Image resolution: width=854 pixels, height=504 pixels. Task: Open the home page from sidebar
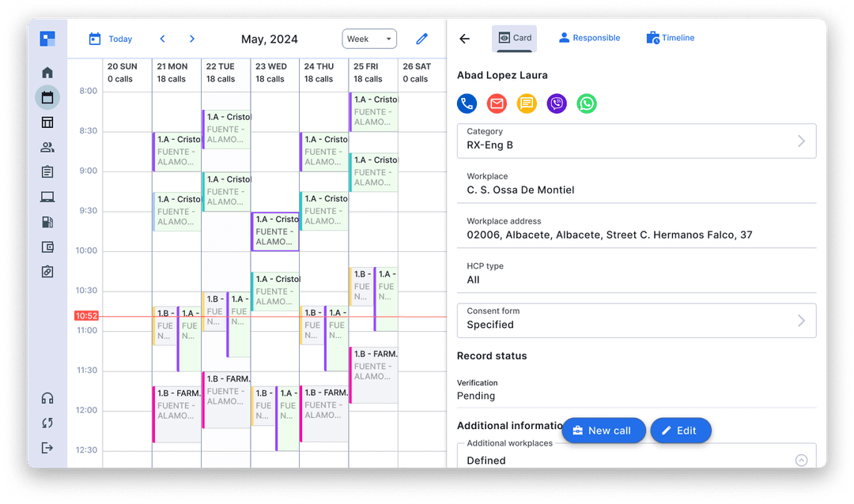(47, 73)
